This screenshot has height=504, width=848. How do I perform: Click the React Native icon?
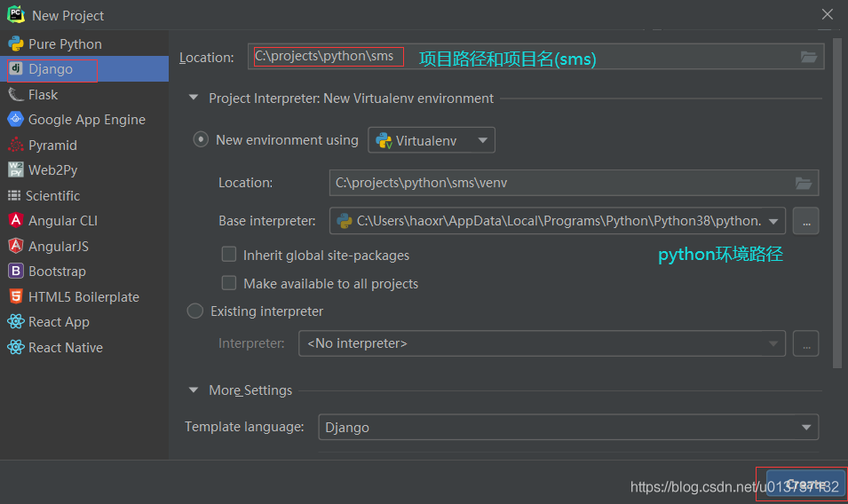pos(15,347)
